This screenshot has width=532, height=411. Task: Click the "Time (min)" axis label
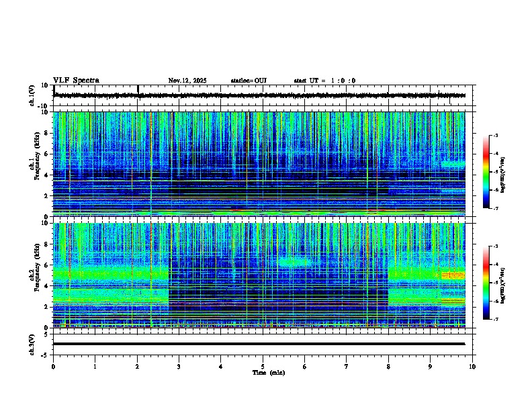click(x=269, y=373)
